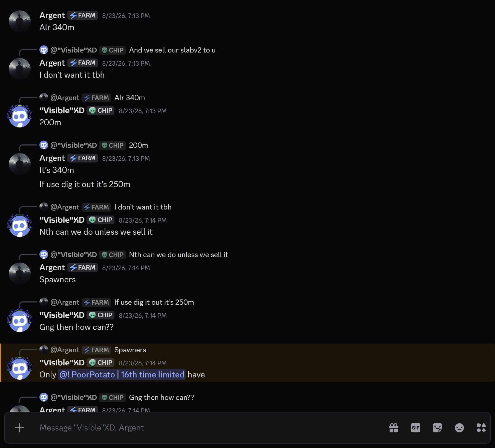Screen dimensions: 495x448
Task: Open the GIF picker
Action: [x=416, y=428]
